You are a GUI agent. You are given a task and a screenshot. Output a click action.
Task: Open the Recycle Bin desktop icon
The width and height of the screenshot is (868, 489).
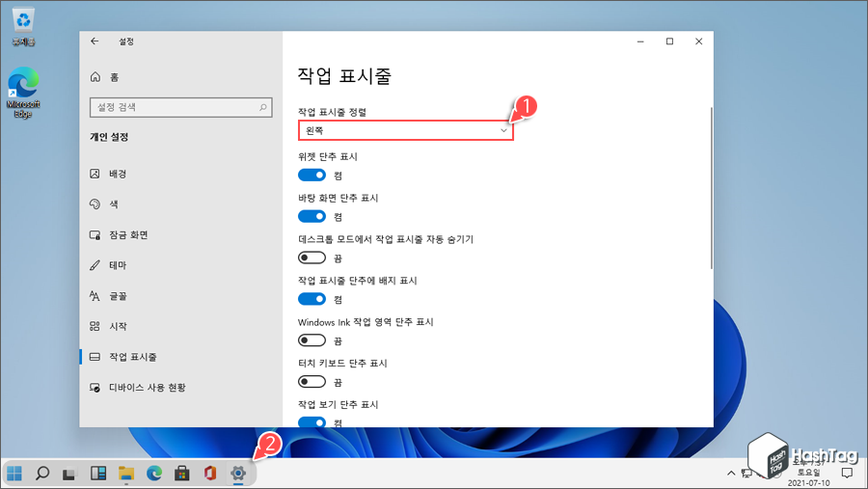[x=23, y=27]
